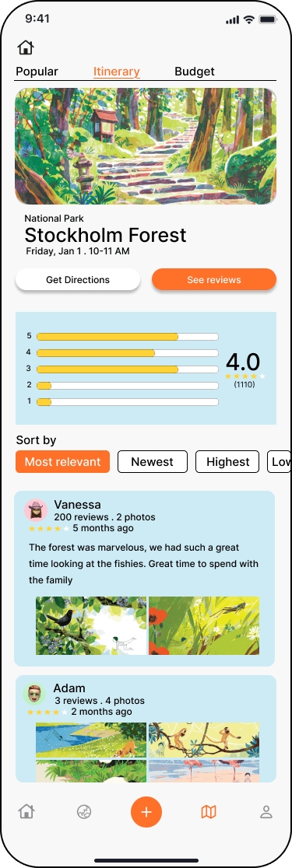Sort reviews by Highest
The image size is (292, 868).
[x=227, y=462]
